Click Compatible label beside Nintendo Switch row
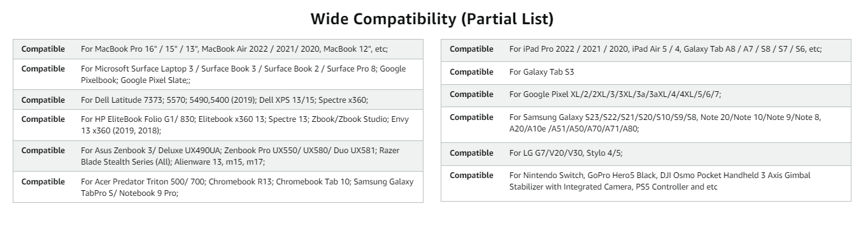This screenshot has height=231, width=868. (471, 175)
